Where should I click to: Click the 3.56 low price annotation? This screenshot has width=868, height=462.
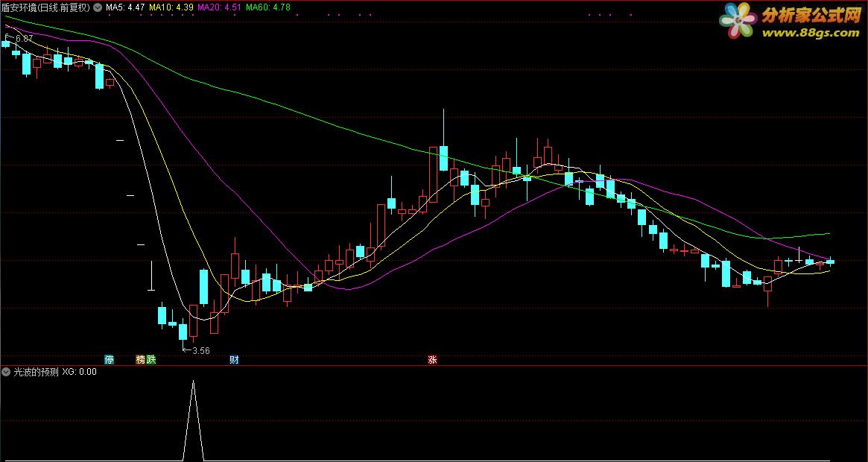pos(200,351)
